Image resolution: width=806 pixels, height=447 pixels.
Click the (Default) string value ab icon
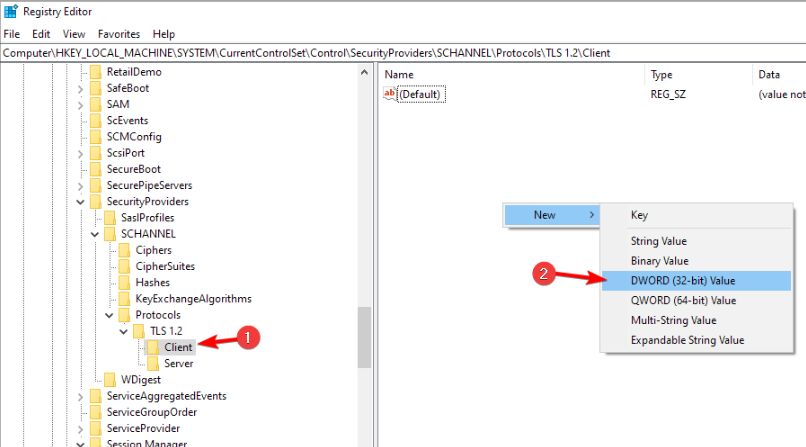(x=390, y=94)
